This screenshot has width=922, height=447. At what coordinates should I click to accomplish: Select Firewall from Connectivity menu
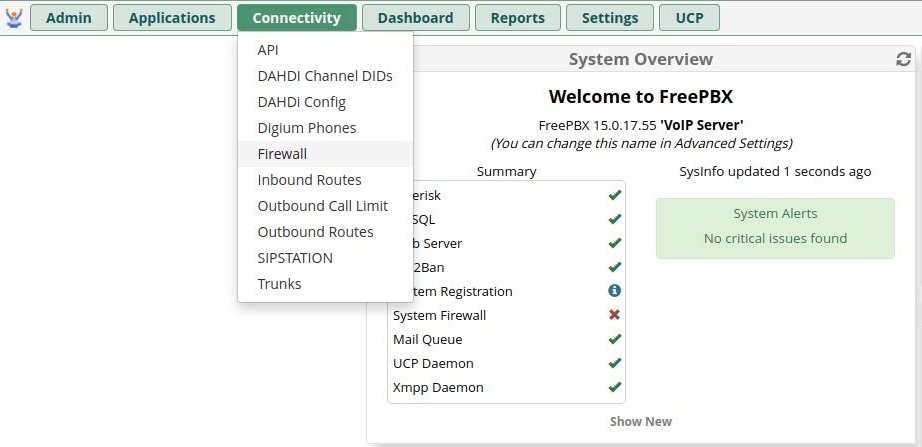(282, 154)
